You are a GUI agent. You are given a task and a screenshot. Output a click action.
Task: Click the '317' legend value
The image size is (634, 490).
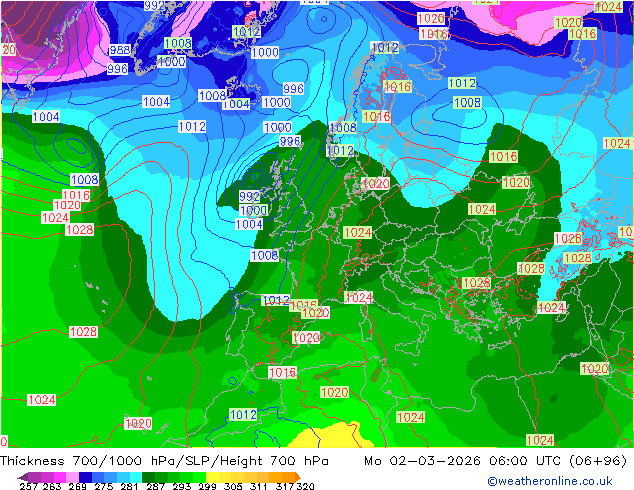tap(285, 486)
